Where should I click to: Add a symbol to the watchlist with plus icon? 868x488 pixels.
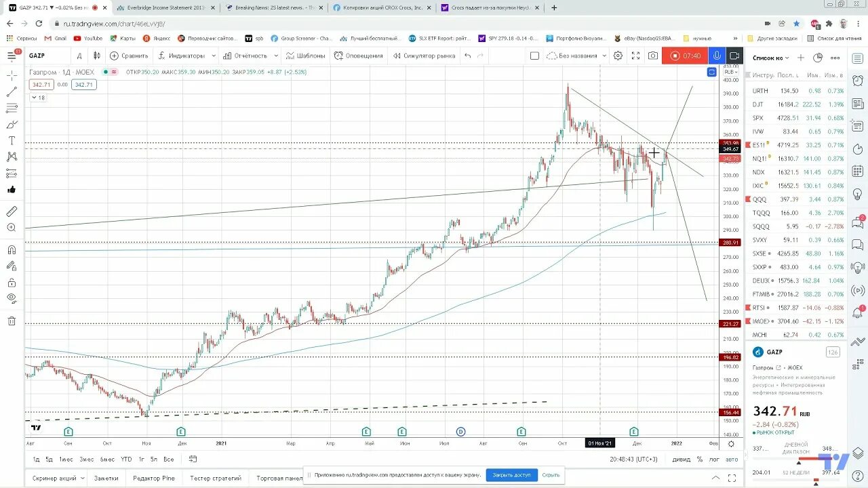pos(801,58)
